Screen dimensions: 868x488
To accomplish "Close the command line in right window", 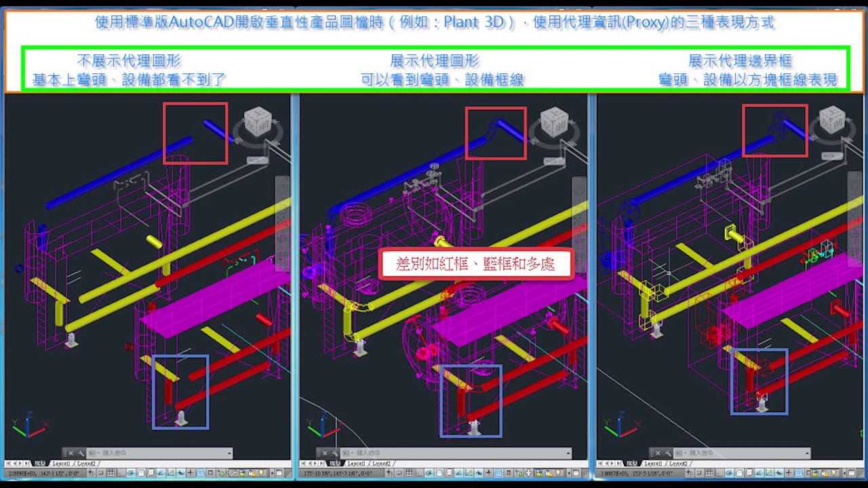I will [x=658, y=453].
